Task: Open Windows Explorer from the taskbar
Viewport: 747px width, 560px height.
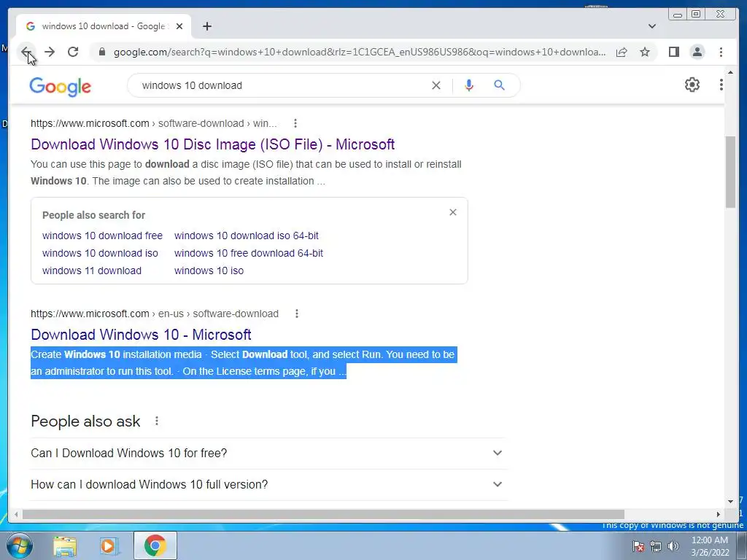Action: coord(65,545)
